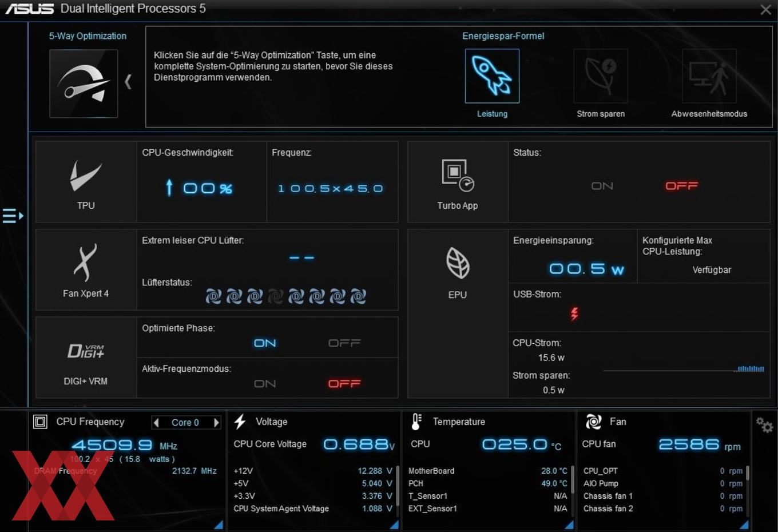The height and width of the screenshot is (532, 778).
Task: Click the CPU Frequency chip icon
Action: pos(40,422)
